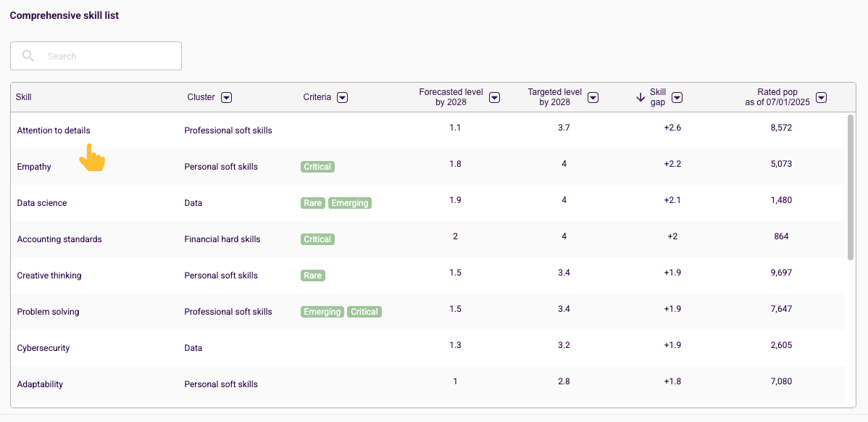Select the Accounting standards skill
The image size is (868, 422).
[60, 239]
